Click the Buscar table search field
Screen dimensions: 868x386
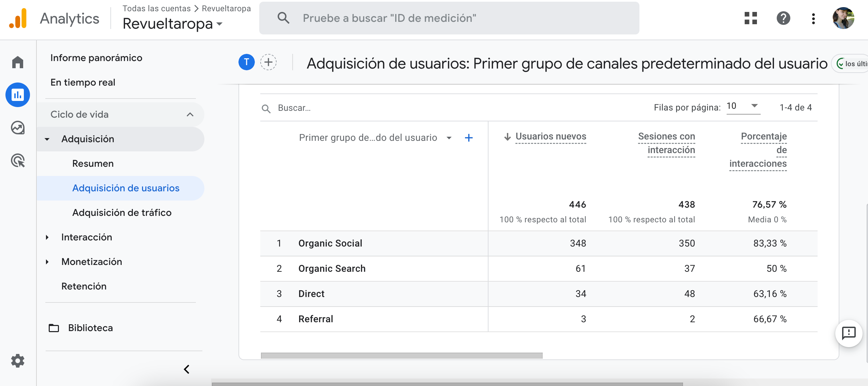pyautogui.click(x=341, y=108)
